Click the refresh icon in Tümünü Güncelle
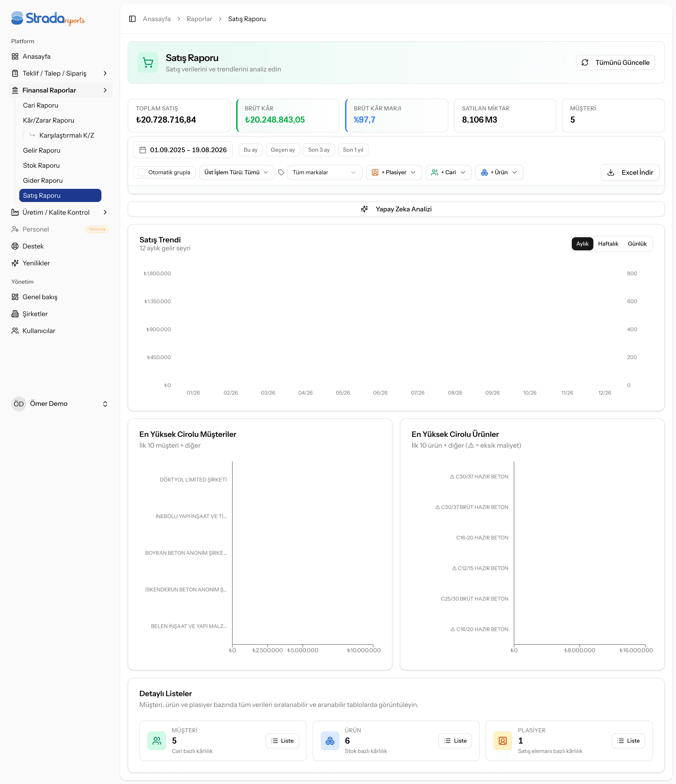This screenshot has height=784, width=676. pyautogui.click(x=585, y=62)
